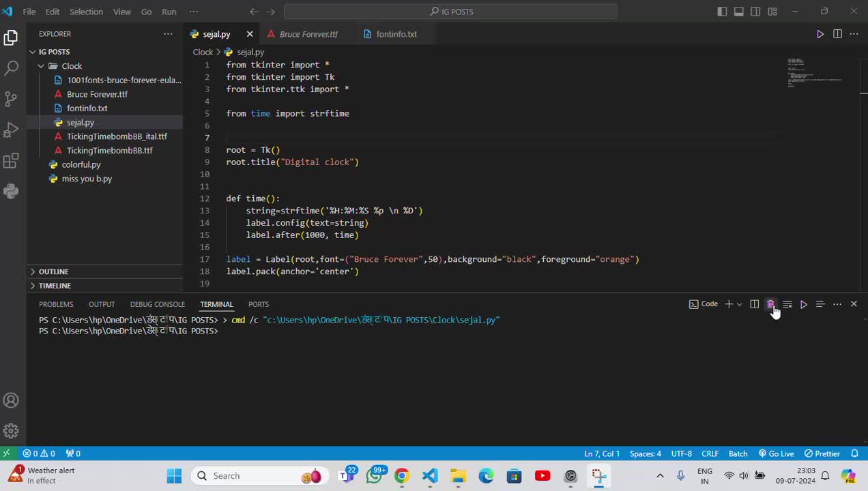Go forward with the navigation arrow
868x491 pixels.
[271, 12]
